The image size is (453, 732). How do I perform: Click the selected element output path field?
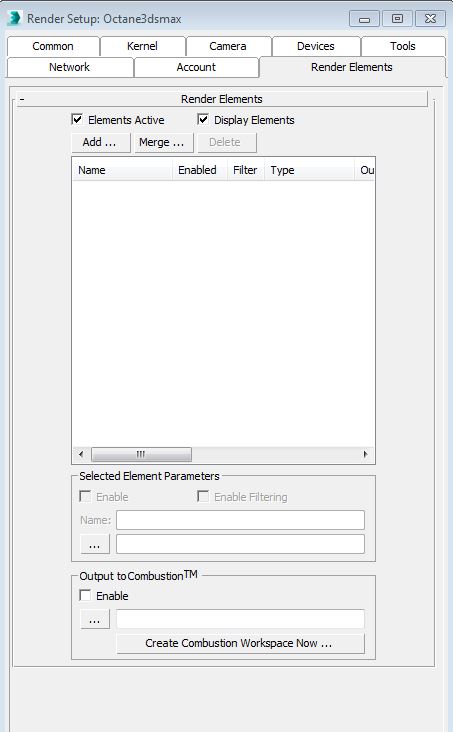point(240,544)
